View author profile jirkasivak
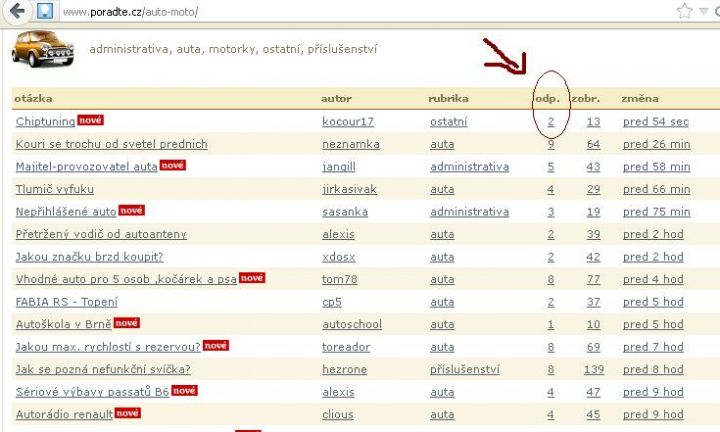 coord(349,189)
